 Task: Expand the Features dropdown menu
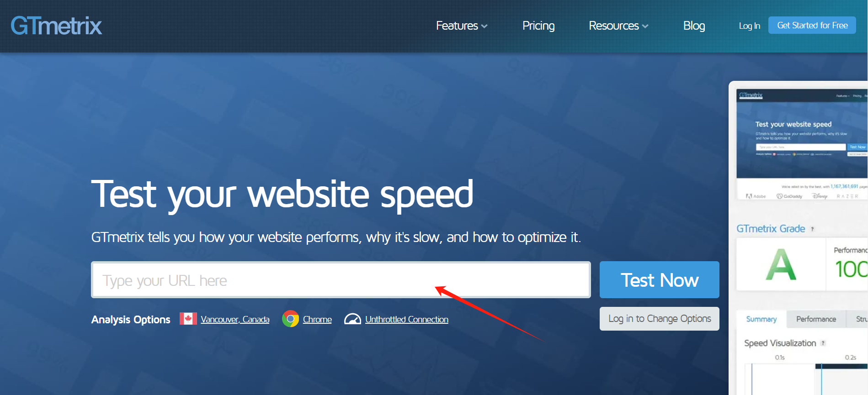point(462,26)
